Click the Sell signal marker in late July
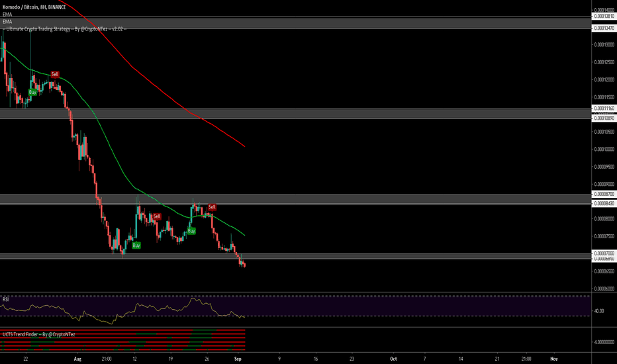Screen dimensions: 617x364 (x=55, y=74)
